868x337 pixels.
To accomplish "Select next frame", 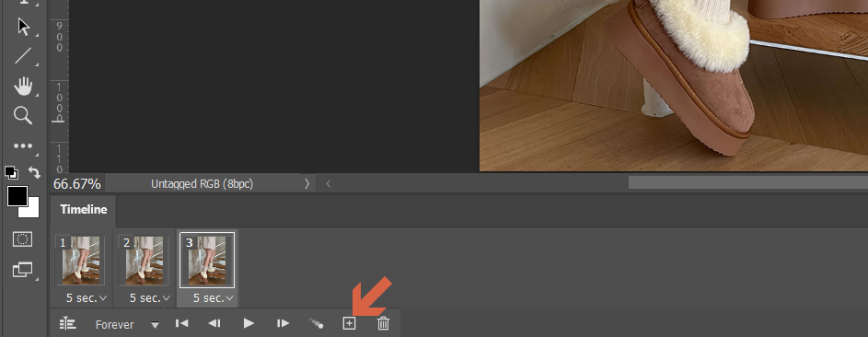I will click(x=283, y=323).
